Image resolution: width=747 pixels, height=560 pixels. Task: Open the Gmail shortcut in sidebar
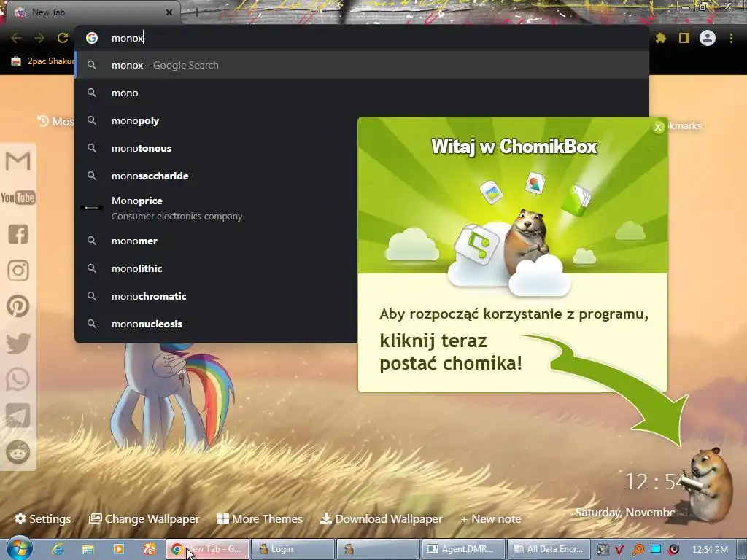18,160
